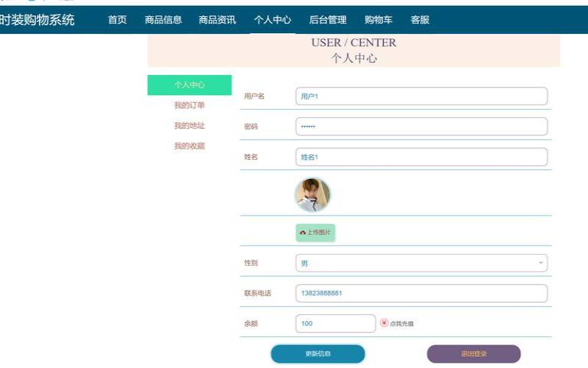588x368 pixels.
Task: Click the 点我充值 recharge link
Action: tap(401, 323)
